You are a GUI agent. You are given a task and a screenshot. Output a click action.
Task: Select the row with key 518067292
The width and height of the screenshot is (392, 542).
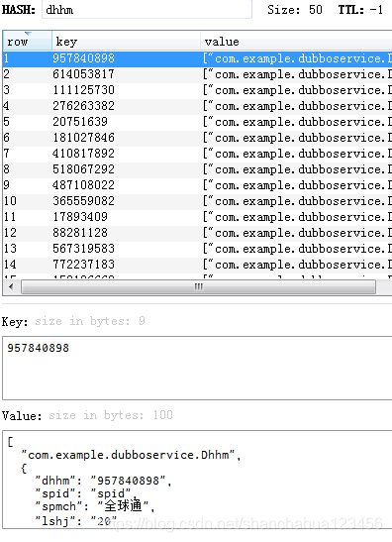[198, 169]
